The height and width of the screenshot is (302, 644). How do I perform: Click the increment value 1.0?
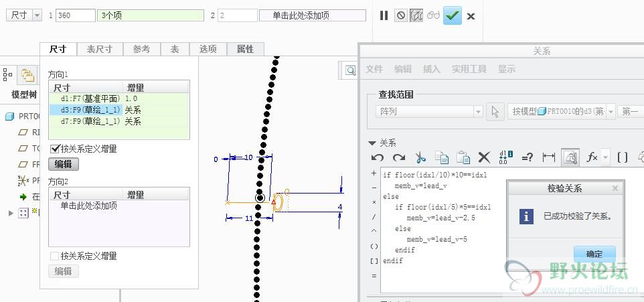[x=131, y=98]
